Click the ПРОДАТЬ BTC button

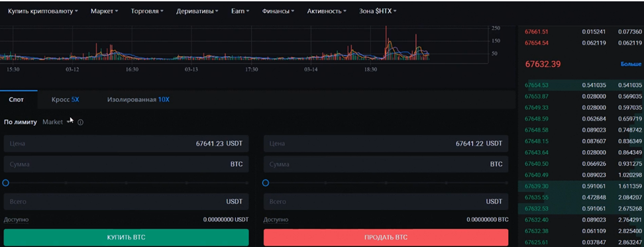[386, 238]
